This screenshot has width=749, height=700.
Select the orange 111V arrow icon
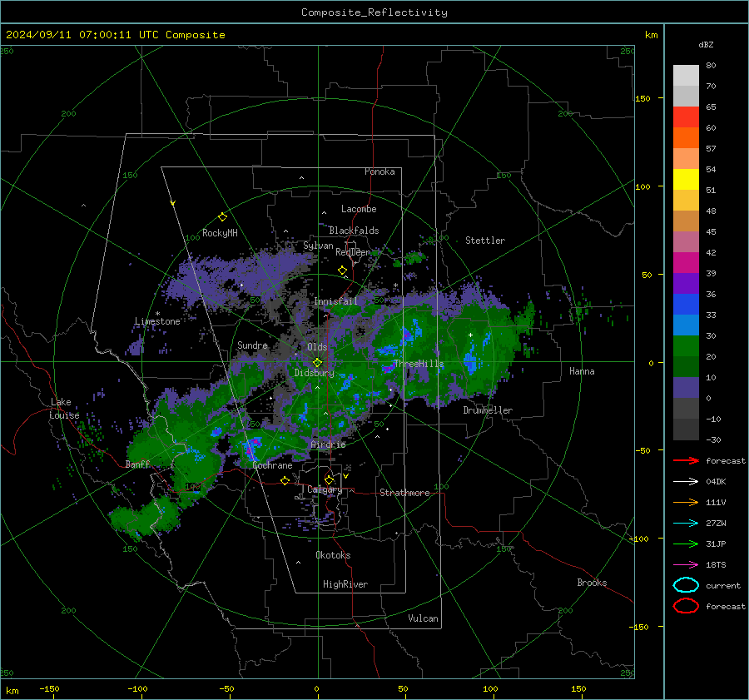point(686,502)
